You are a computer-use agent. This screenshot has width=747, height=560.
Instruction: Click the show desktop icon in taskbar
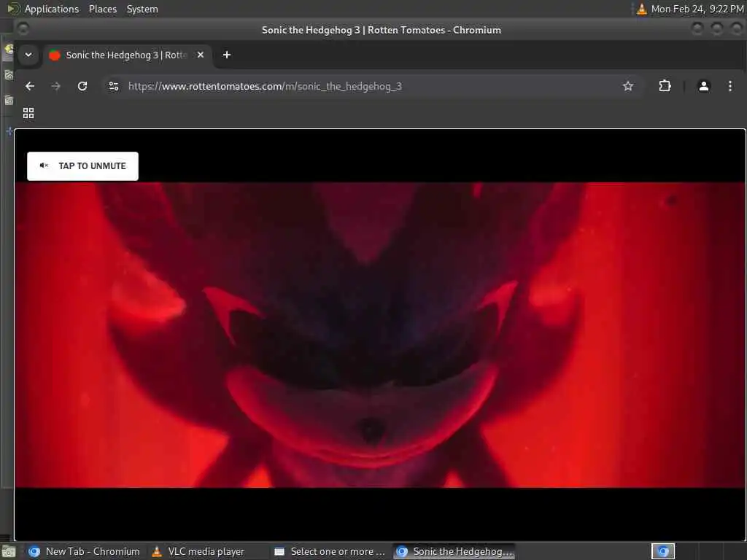pyautogui.click(x=9, y=552)
